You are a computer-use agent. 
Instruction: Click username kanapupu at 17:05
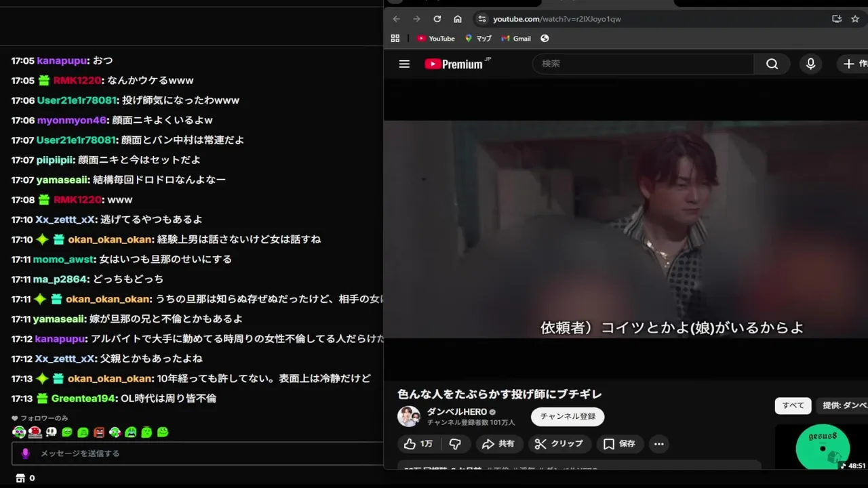(62, 60)
